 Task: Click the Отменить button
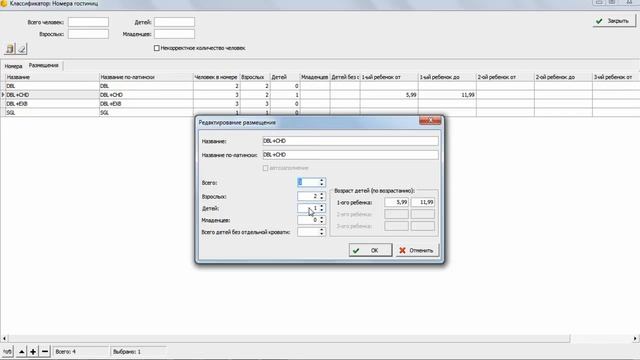click(417, 250)
